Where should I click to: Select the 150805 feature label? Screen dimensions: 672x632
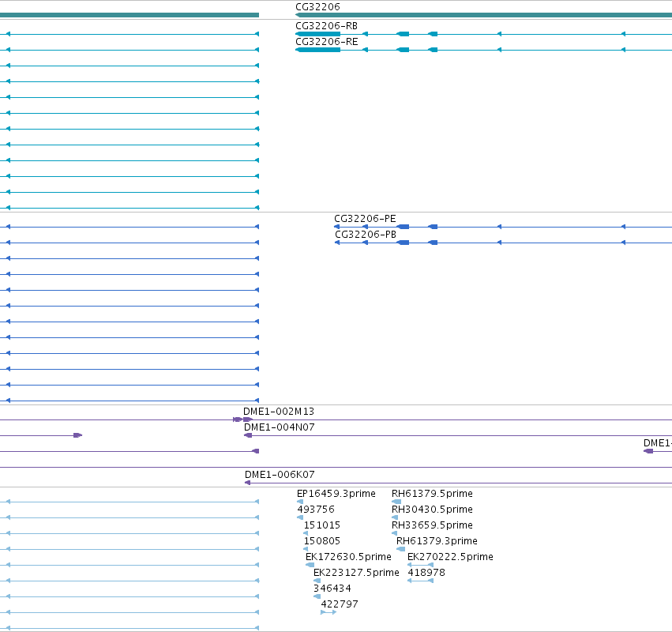click(322, 541)
